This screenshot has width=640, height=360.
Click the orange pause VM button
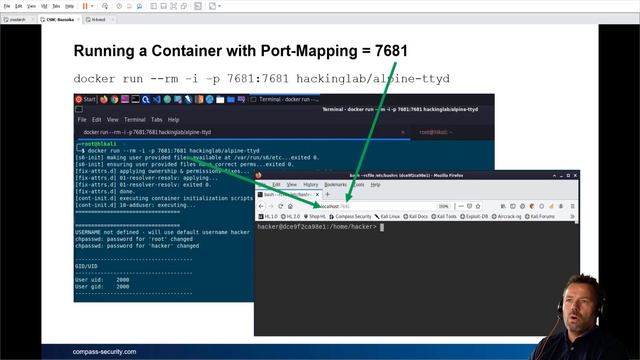pos(85,6)
